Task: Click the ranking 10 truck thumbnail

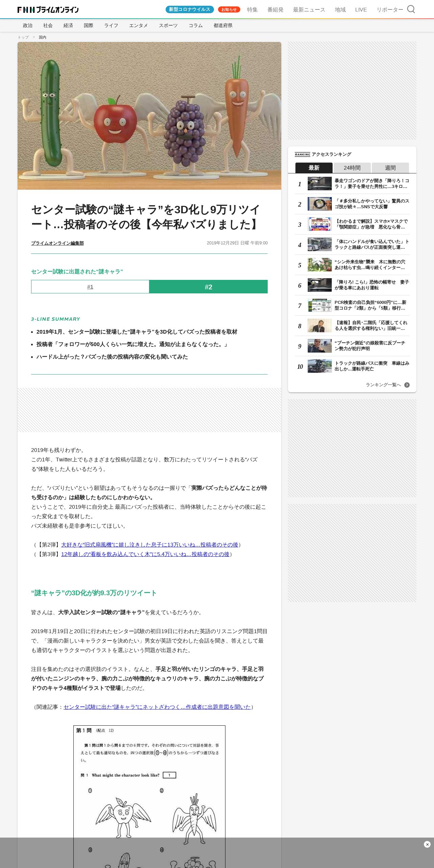Action: pyautogui.click(x=320, y=366)
